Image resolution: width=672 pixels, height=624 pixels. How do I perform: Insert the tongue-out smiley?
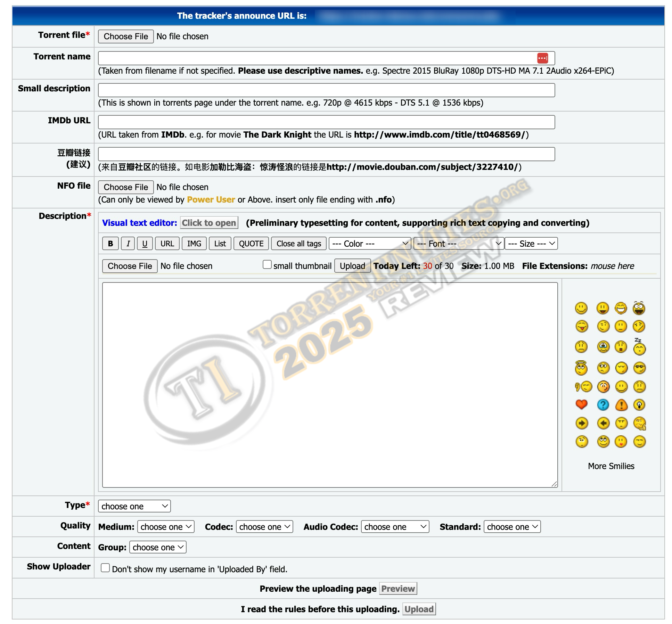(x=582, y=327)
